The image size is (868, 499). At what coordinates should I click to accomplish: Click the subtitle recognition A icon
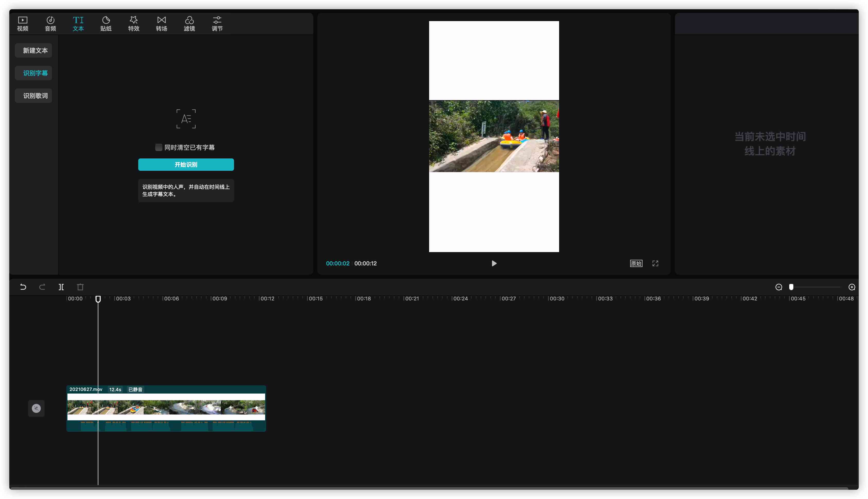pyautogui.click(x=186, y=119)
